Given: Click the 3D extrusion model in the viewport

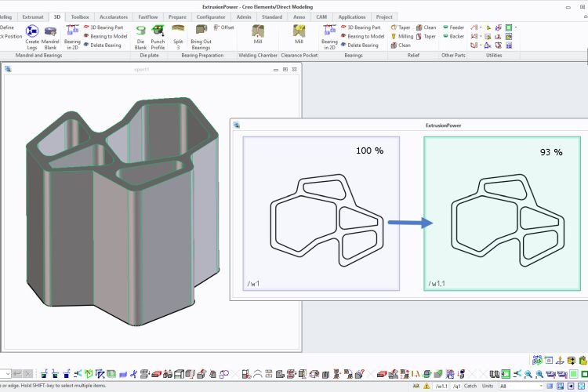Looking at the screenshot, I should 124,210.
